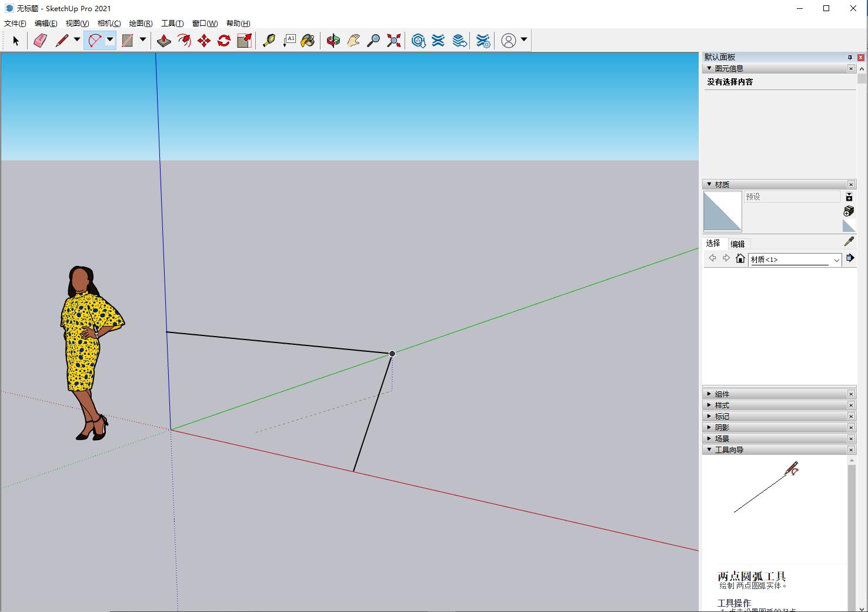The image size is (868, 612).
Task: Open the 相机(C) menu
Action: point(109,24)
